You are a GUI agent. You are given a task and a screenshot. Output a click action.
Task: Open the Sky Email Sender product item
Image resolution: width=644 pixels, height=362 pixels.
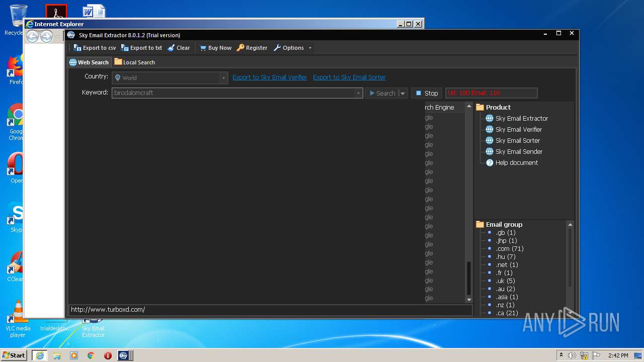(514, 152)
